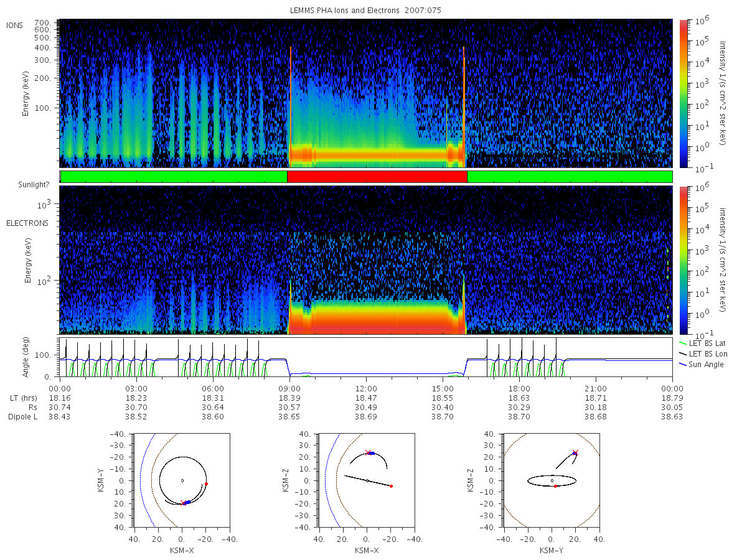Click the red segment of the sunlight bar
Viewport: 747px width, 560px height.
coord(377,177)
